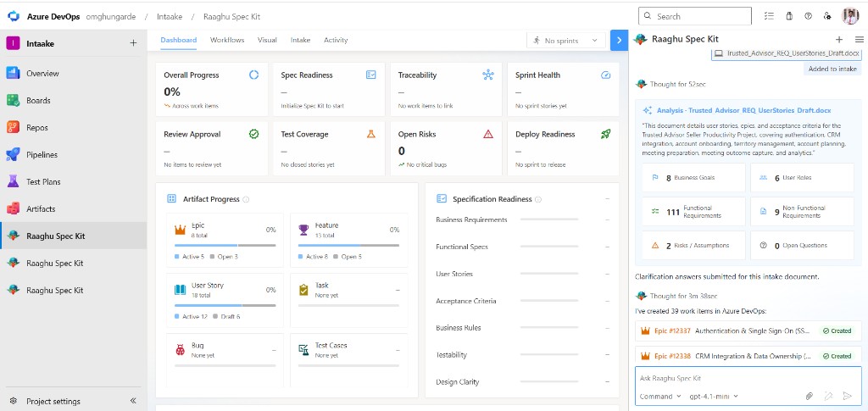Open attached Trusted_Advisor_REQ_UserStories_Draft.docx file
Screen dimensions: 868x411
coord(786,53)
